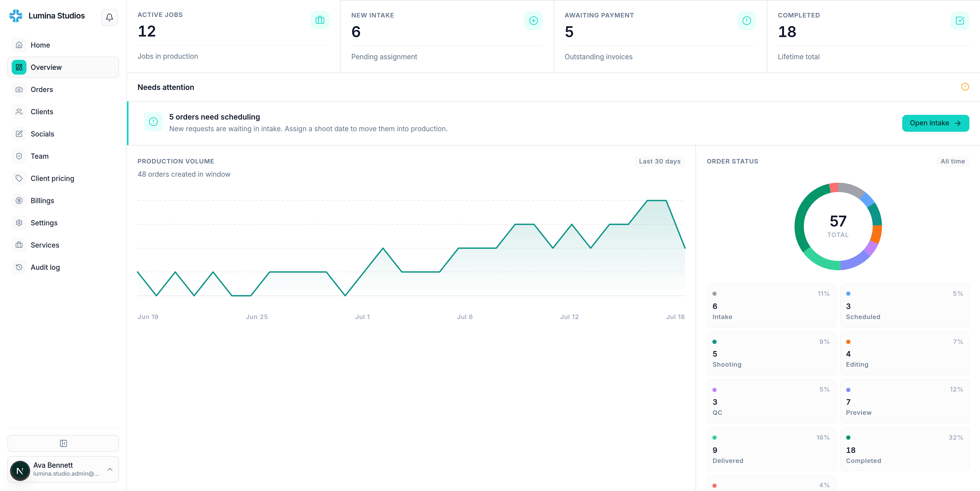This screenshot has width=980, height=491.
Task: Click the Home sidebar icon
Action: 19,45
